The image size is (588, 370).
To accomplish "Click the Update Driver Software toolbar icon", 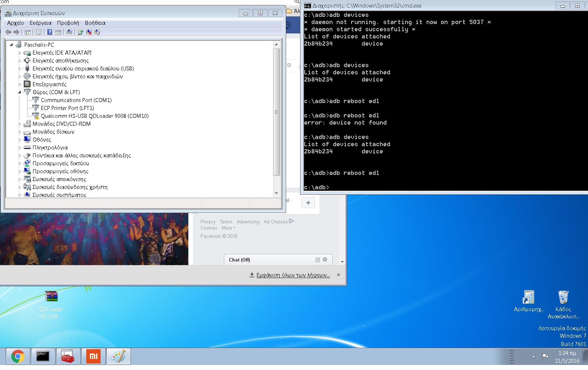I will pyautogui.click(x=80, y=32).
